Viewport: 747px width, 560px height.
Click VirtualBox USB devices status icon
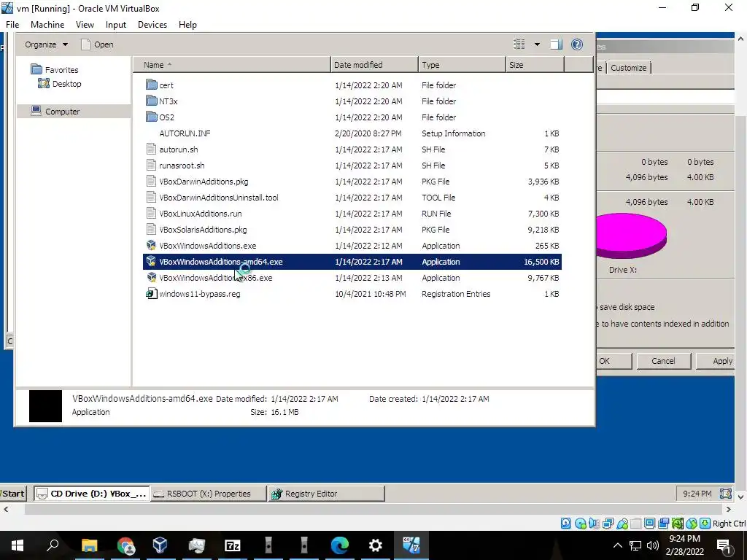pyautogui.click(x=622, y=524)
